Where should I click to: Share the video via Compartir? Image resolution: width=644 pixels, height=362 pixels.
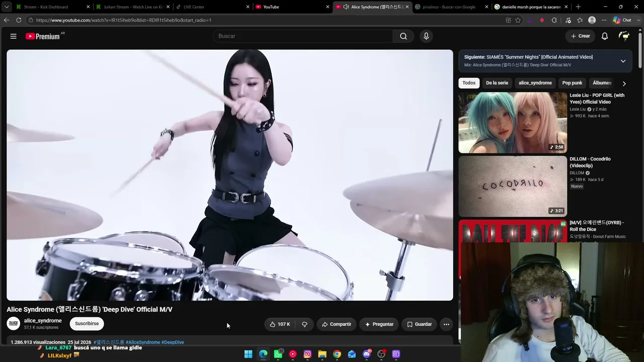[337, 324]
